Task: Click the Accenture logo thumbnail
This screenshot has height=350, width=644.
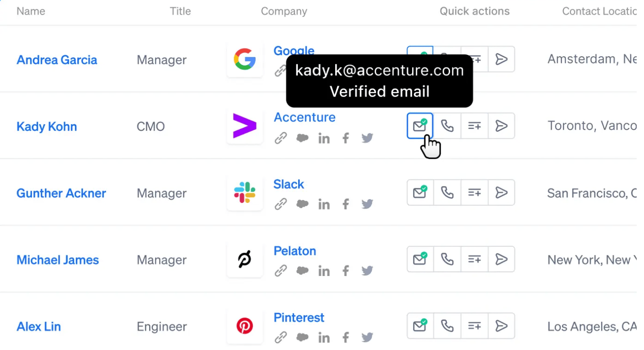Action: coord(245,126)
